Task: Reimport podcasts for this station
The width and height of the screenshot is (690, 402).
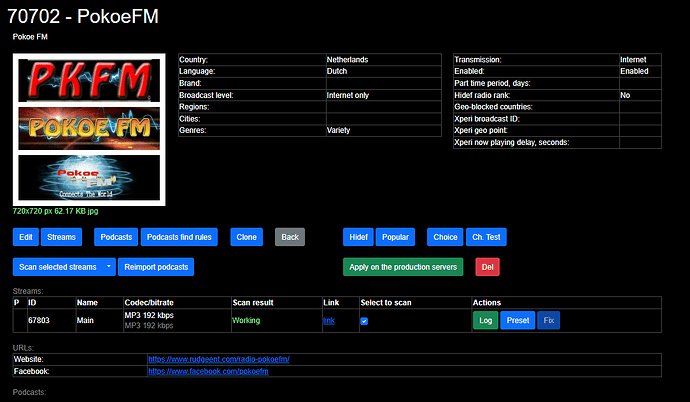Action: point(155,267)
